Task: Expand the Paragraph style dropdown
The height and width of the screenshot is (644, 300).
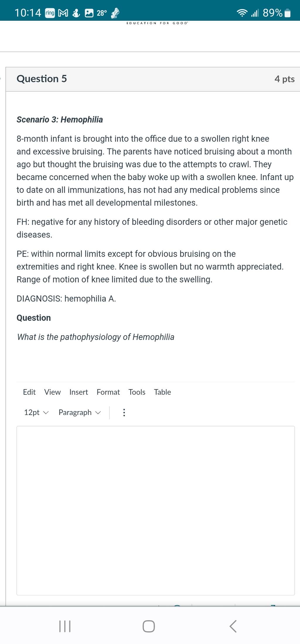Action: pyautogui.click(x=80, y=412)
